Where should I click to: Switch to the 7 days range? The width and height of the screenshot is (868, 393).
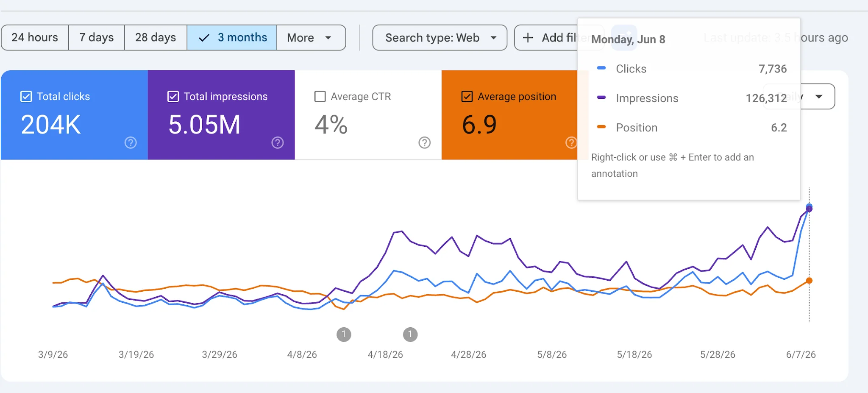(x=97, y=38)
